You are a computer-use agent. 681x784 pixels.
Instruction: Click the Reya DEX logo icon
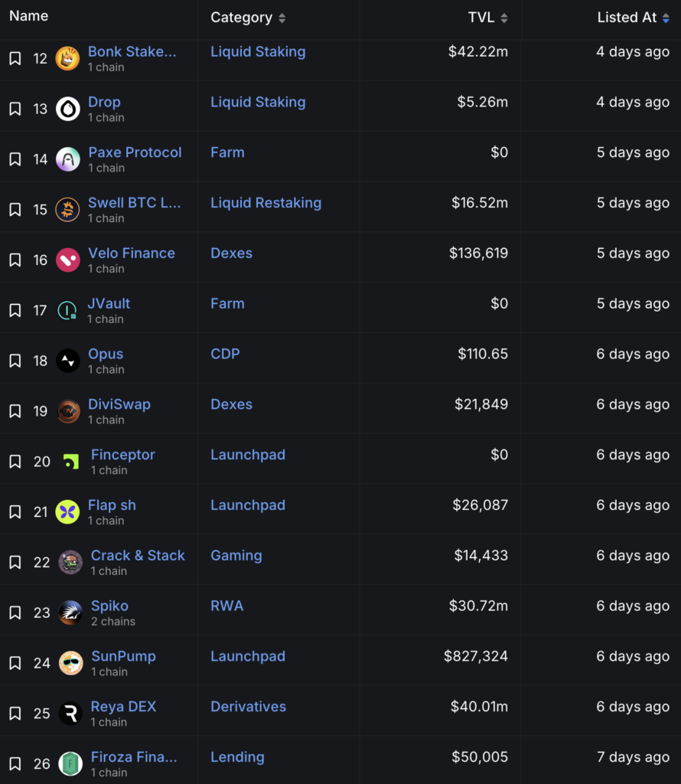pyautogui.click(x=70, y=714)
